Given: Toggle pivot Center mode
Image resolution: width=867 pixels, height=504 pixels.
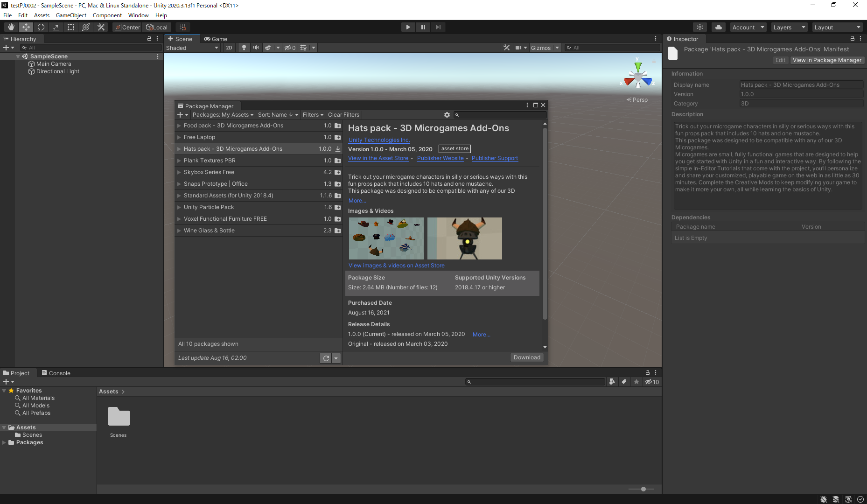Looking at the screenshot, I should pyautogui.click(x=127, y=27).
